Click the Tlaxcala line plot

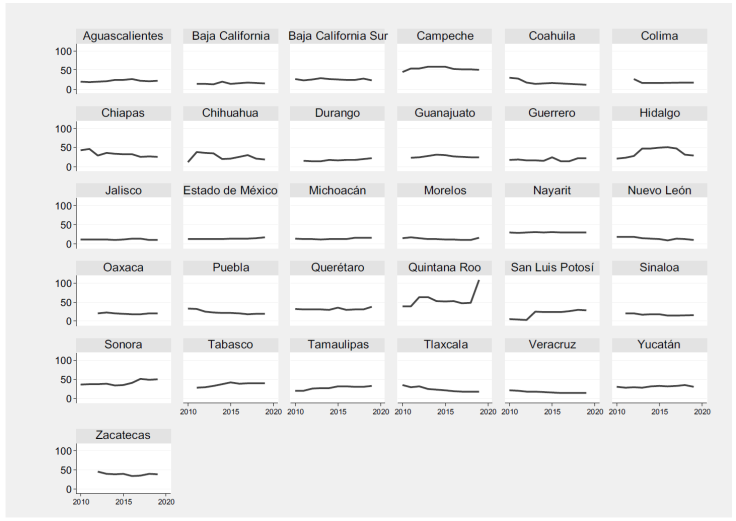tap(445, 390)
